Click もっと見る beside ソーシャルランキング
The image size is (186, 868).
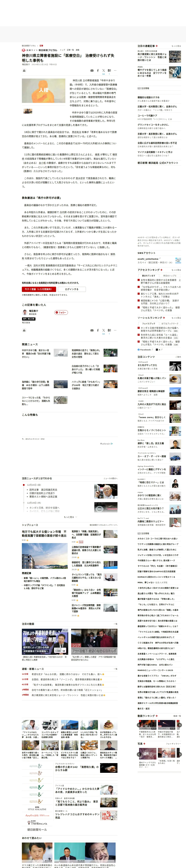[x=176, y=318]
